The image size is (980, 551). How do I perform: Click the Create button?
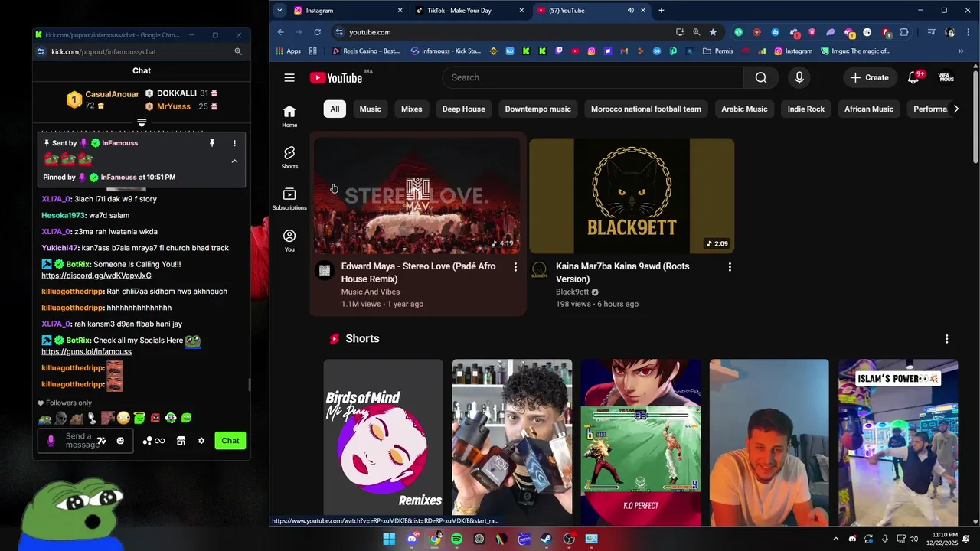870,77
